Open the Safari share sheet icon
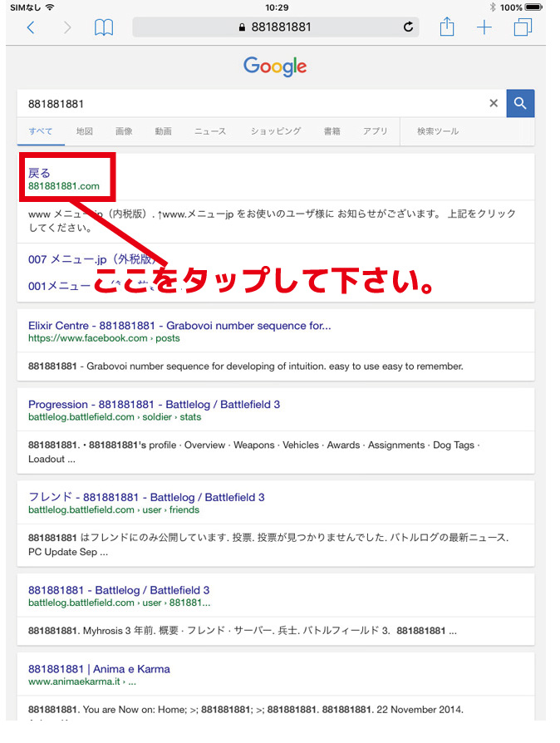560x743 pixels. (x=447, y=27)
